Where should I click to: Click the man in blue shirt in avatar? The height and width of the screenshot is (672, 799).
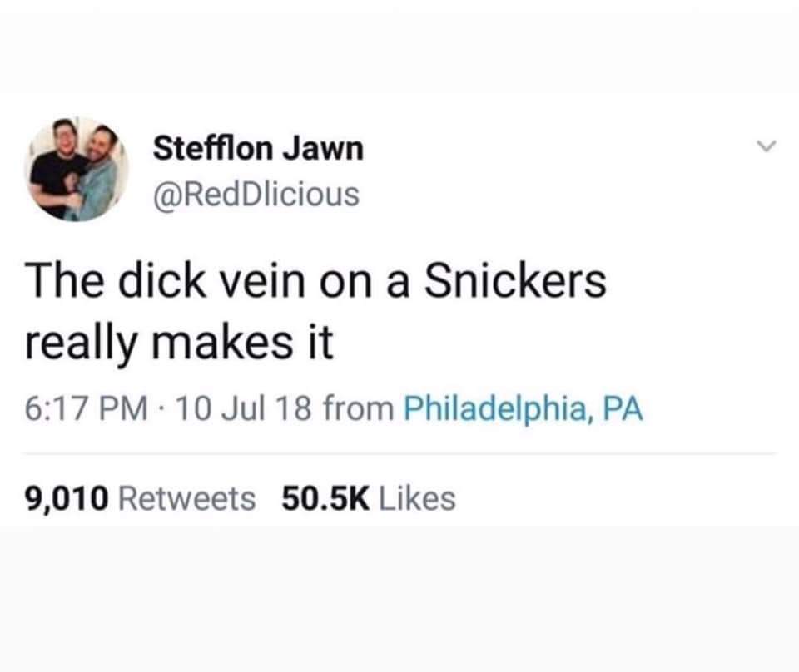[x=97, y=173]
